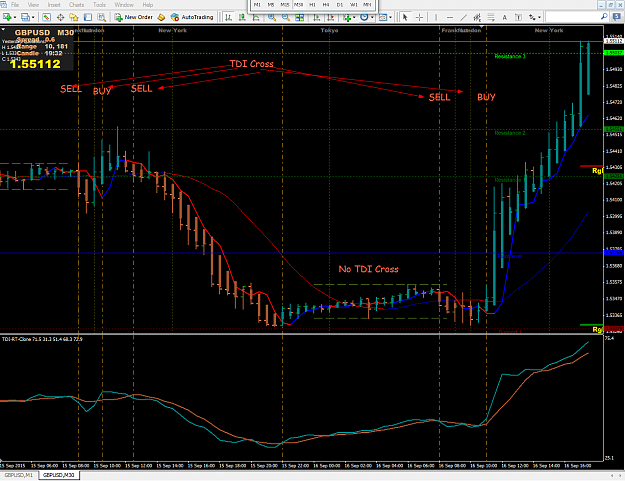Expand the Profiles dropdown arrow
The height and width of the screenshot is (481, 625).
(33, 17)
